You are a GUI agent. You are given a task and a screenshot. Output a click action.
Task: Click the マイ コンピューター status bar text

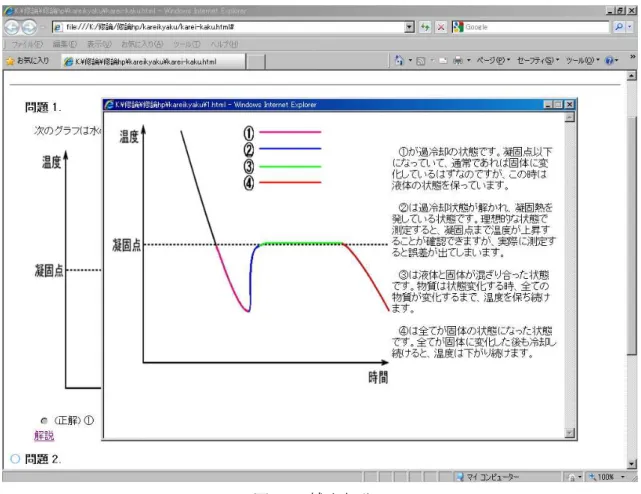(x=493, y=477)
